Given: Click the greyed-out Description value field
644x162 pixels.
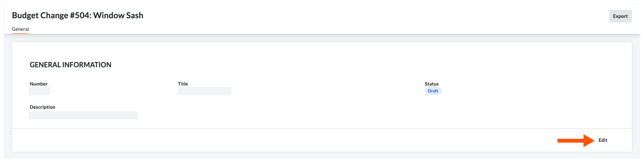Looking at the screenshot, I should coord(83,115).
